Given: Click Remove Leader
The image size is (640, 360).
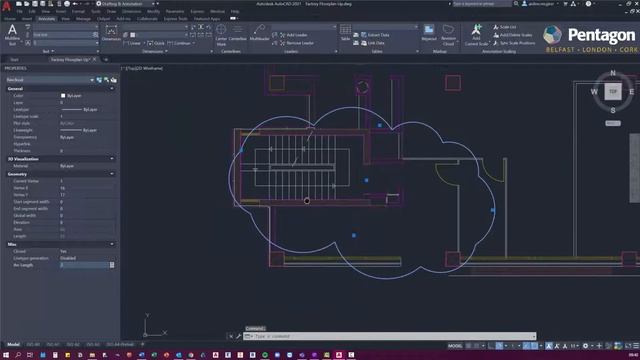Looking at the screenshot, I should click(x=297, y=43).
